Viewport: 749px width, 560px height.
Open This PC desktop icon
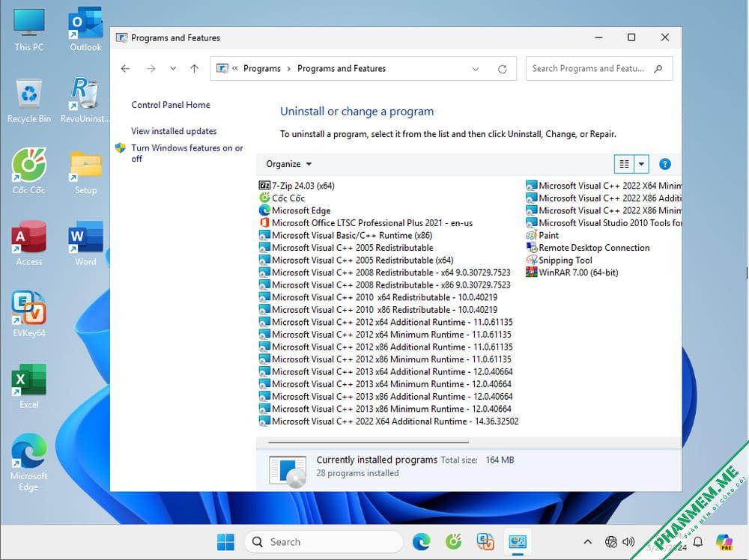28,30
